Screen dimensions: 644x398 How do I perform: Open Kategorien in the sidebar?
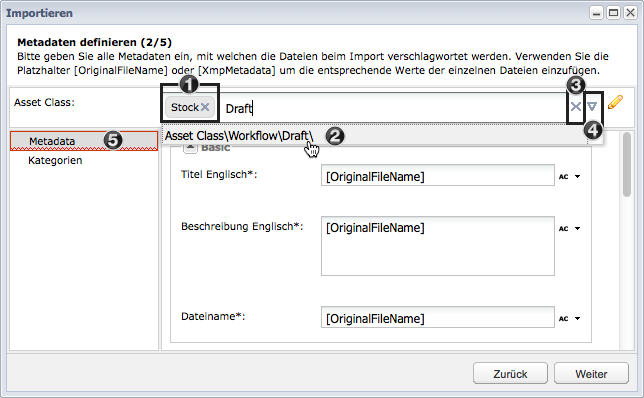click(55, 160)
